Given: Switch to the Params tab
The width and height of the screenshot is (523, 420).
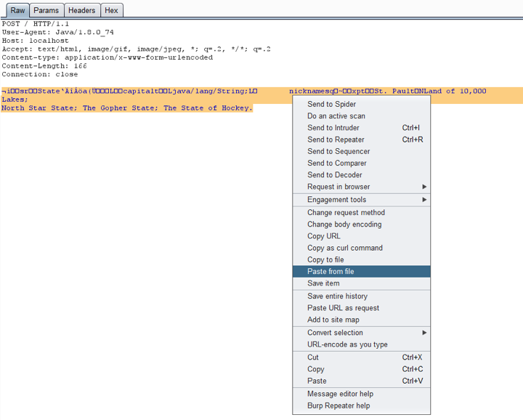Looking at the screenshot, I should tap(46, 10).
